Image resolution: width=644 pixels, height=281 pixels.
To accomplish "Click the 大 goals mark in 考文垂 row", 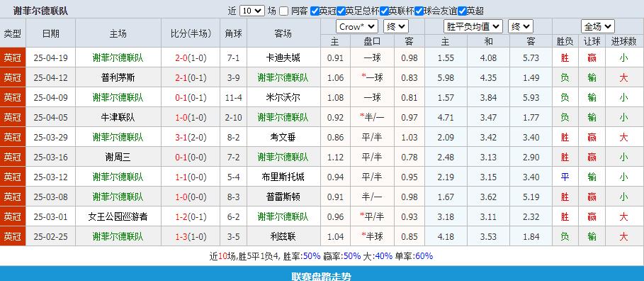I will pos(624,137).
